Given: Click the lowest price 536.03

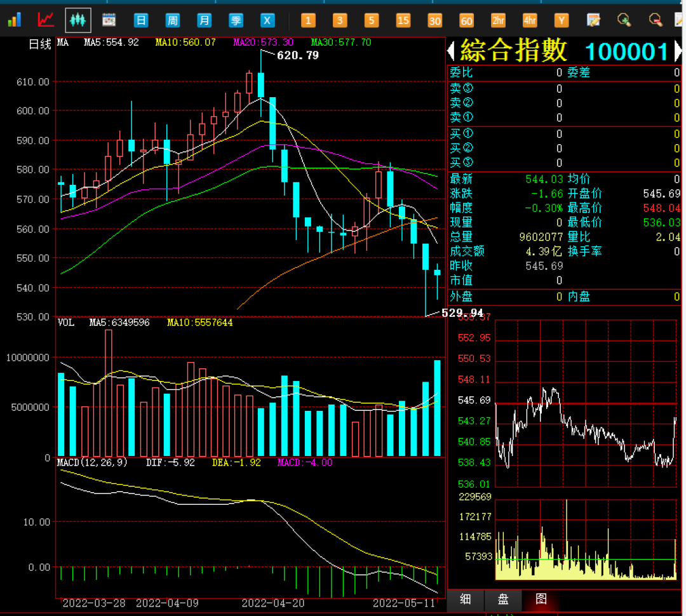Looking at the screenshot, I should click(661, 223).
